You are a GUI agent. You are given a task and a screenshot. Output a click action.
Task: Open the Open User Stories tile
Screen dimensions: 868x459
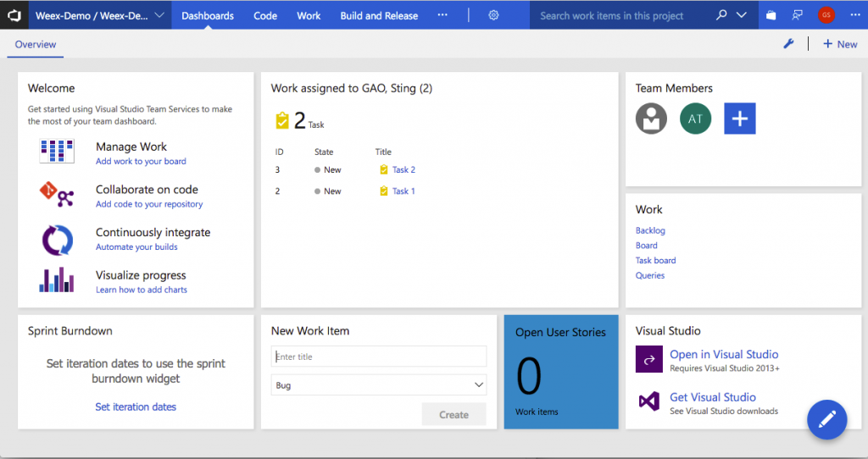[561, 372]
